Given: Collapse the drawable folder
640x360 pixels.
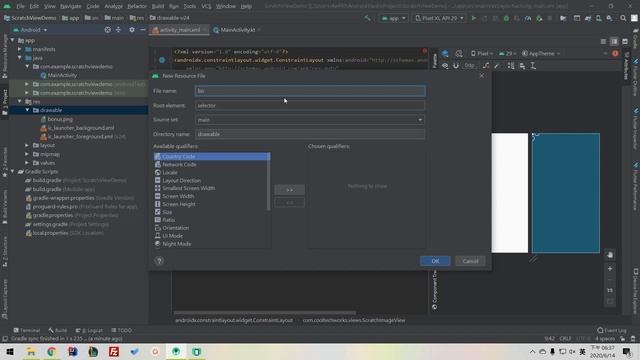Looking at the screenshot, I should point(27,110).
